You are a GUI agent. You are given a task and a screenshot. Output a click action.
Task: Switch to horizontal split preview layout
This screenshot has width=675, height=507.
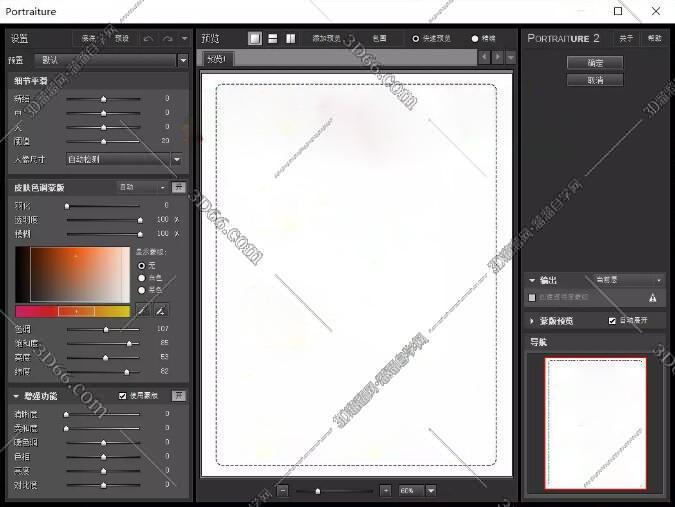tap(273, 38)
